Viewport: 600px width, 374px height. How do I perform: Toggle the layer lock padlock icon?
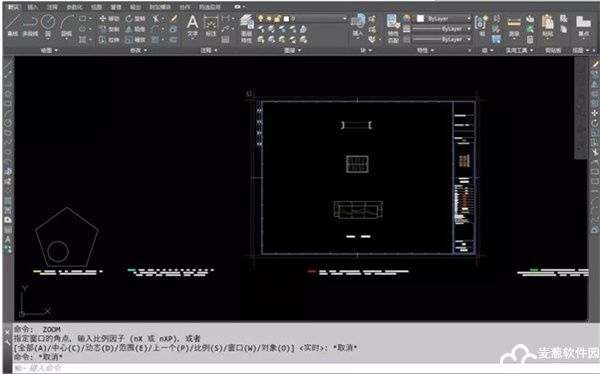277,18
